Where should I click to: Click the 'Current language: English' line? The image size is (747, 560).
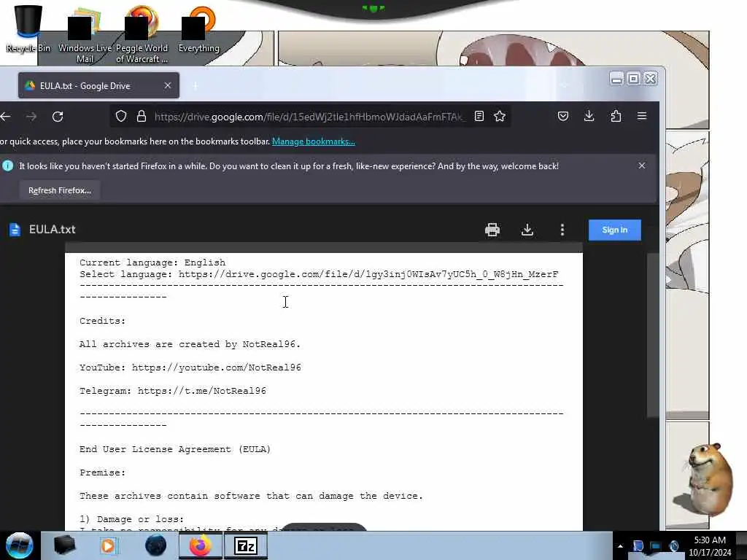pyautogui.click(x=152, y=262)
